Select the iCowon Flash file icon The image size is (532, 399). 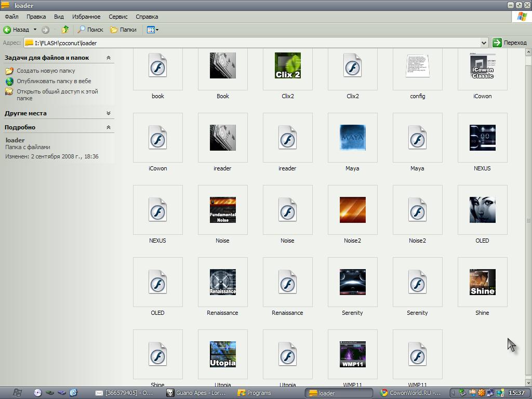coord(158,137)
